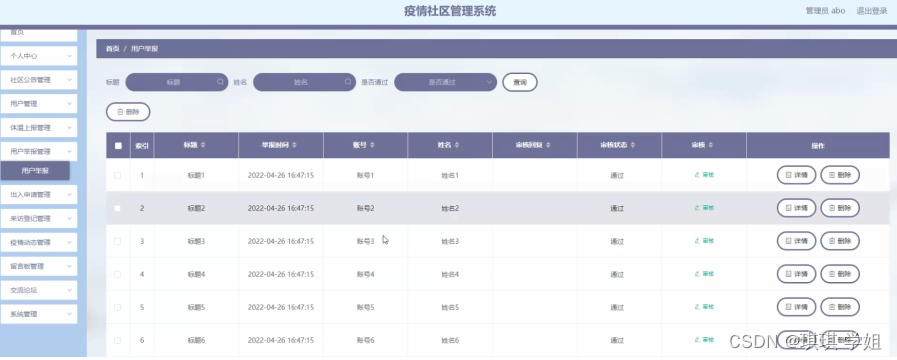Image resolution: width=897 pixels, height=360 pixels.
Task: Click 首页 in the breadcrumb
Action: click(112, 49)
